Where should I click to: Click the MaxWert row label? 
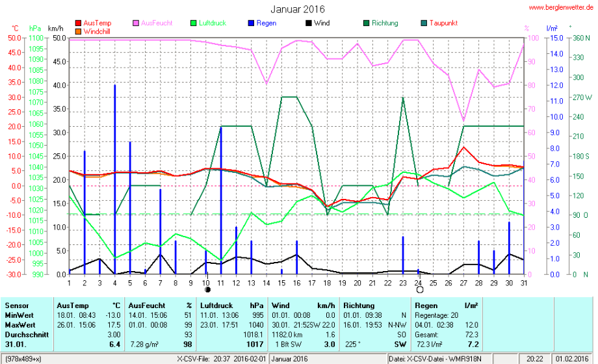20,324
